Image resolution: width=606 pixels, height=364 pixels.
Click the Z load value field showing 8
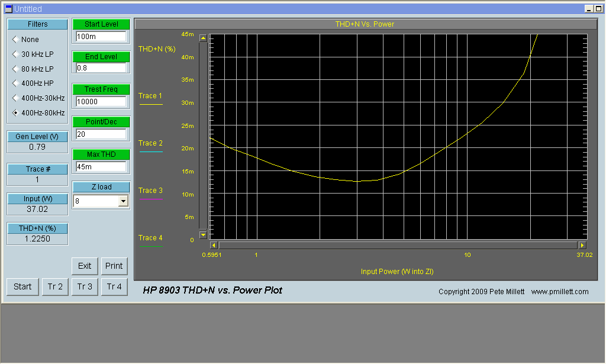click(x=96, y=201)
